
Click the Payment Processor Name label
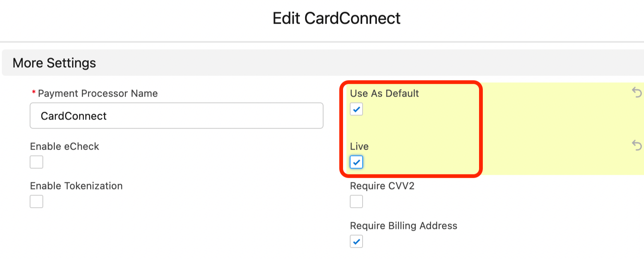coord(98,94)
